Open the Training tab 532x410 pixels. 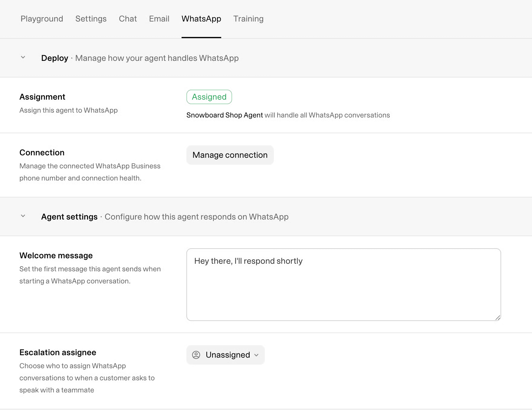[x=248, y=19]
